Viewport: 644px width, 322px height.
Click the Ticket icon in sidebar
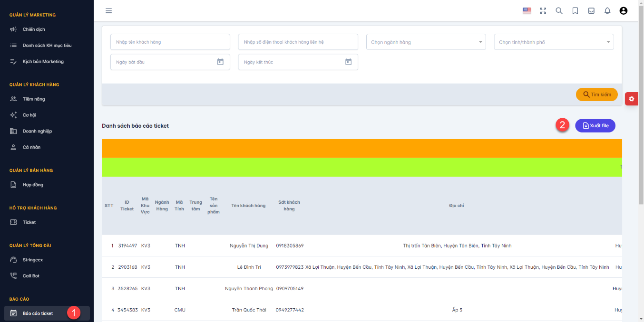13,223
